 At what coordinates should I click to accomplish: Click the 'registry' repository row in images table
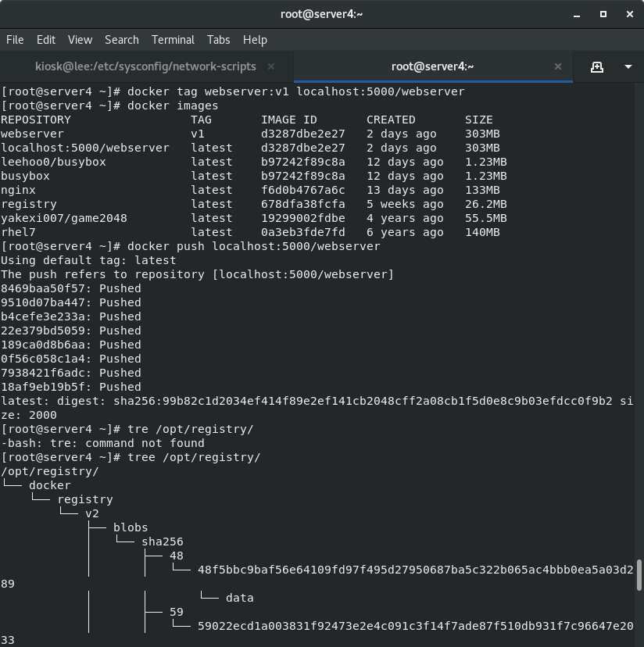tap(29, 204)
